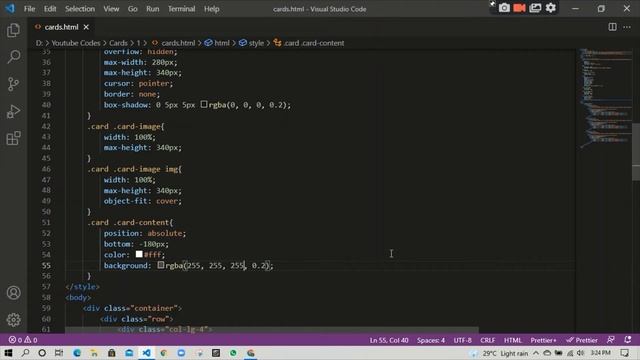Screen dimensions: 640x360
Task: Open the Run menu
Action: point(153,9)
